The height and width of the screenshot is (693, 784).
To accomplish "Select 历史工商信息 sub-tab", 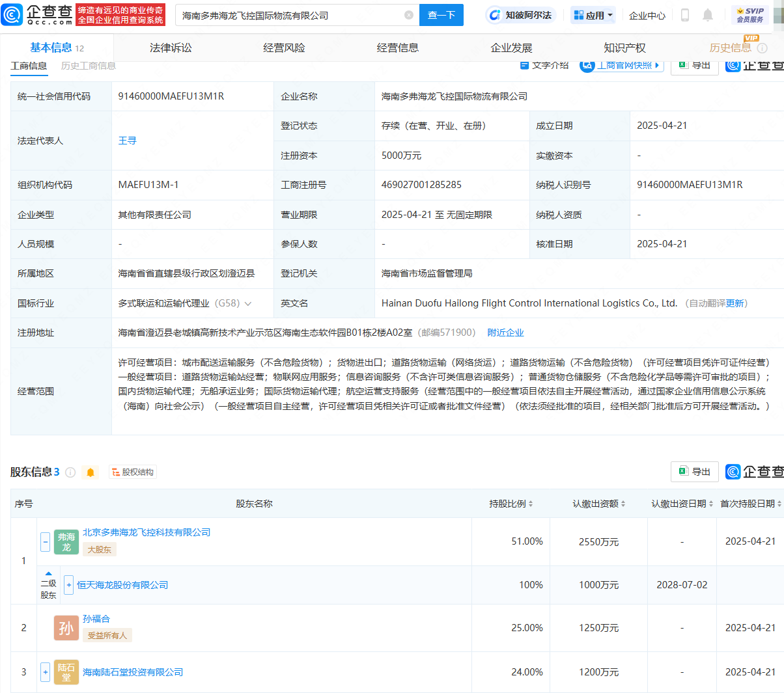I will [x=89, y=66].
